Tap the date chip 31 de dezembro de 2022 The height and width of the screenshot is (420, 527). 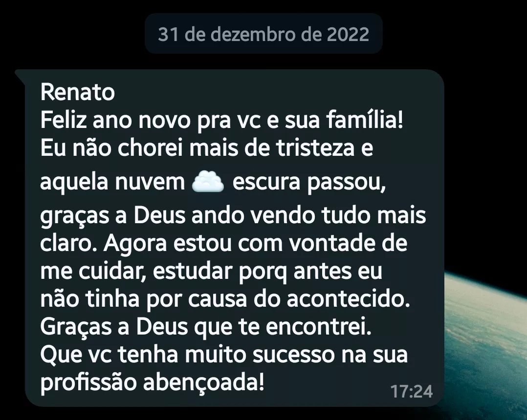(x=263, y=34)
